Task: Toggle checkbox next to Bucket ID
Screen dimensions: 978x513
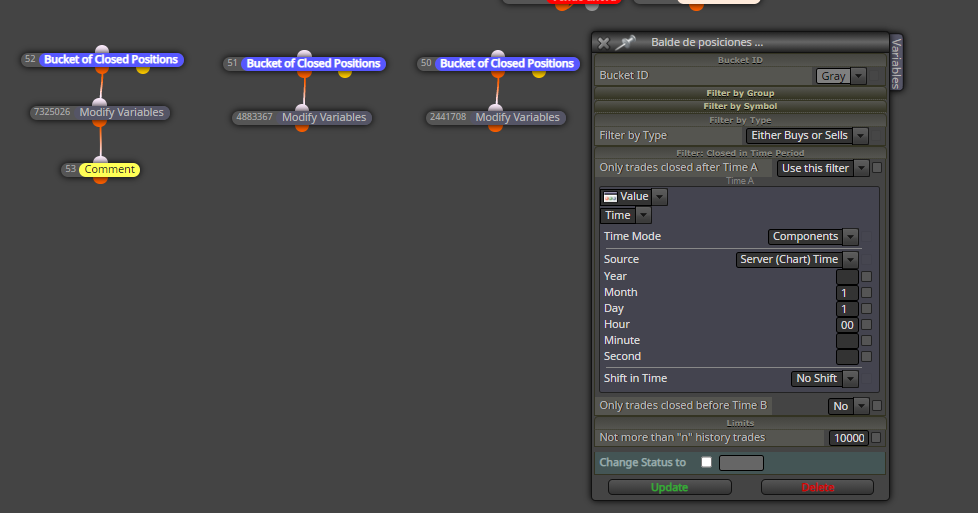Action: 876,76
